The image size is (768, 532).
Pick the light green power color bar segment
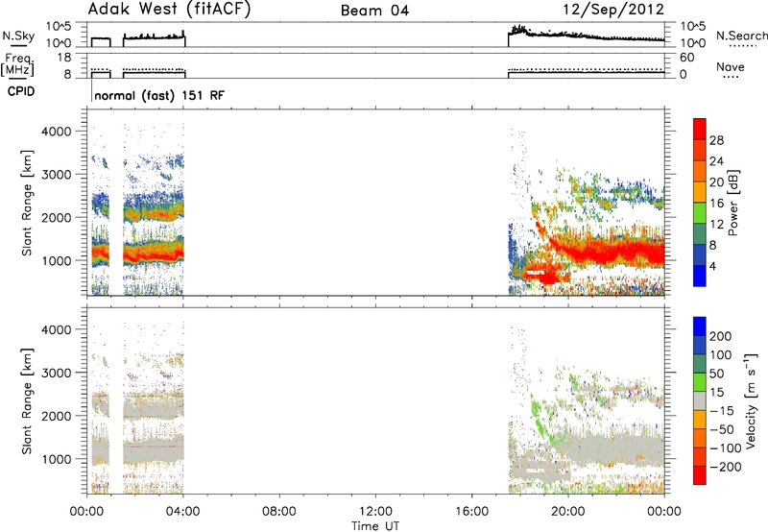point(700,212)
